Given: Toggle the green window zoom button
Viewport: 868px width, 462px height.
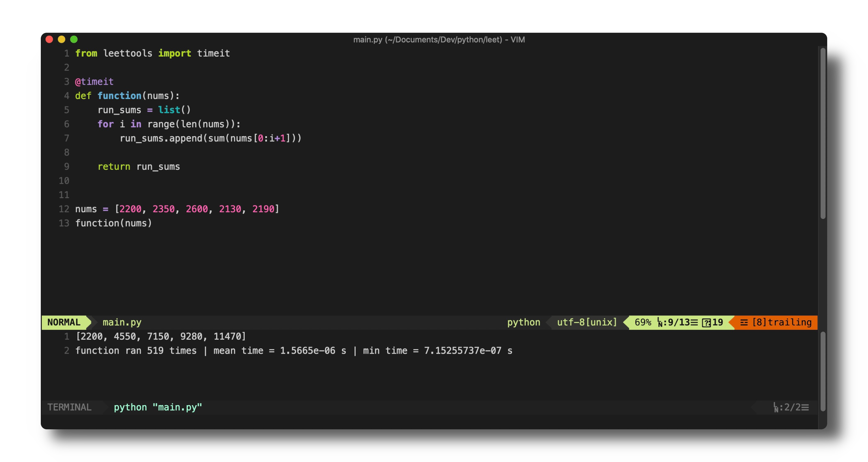Looking at the screenshot, I should (74, 39).
